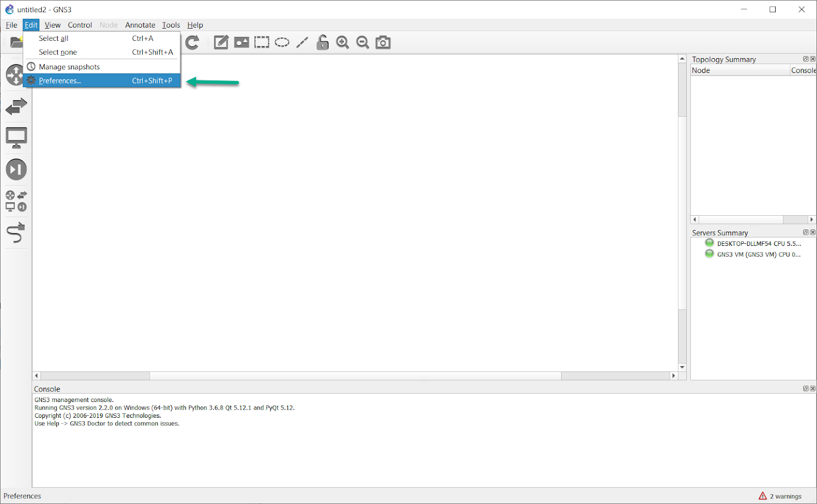Click workspace vertical scrollbar down arrow
Screen dimensions: 817x504
click(682, 367)
